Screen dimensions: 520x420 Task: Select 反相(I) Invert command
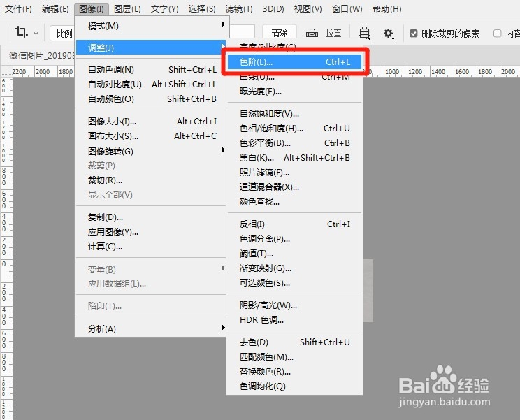pos(294,224)
